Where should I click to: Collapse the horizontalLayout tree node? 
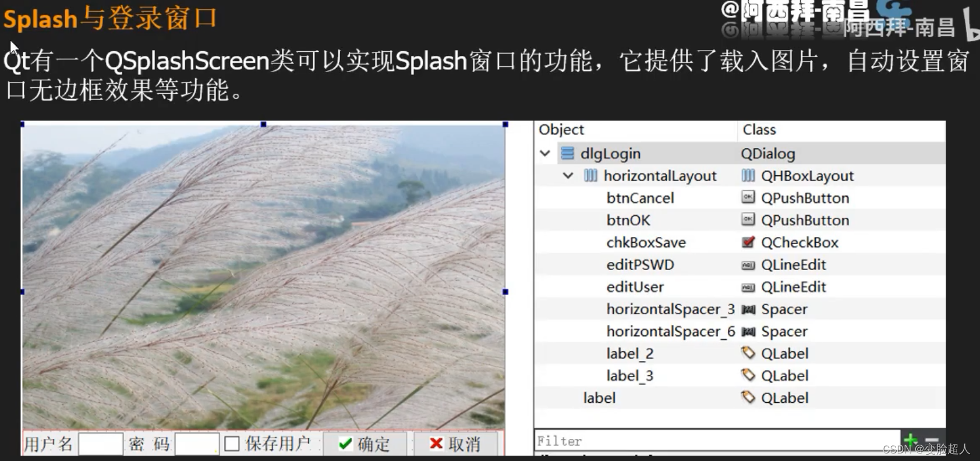coord(568,176)
